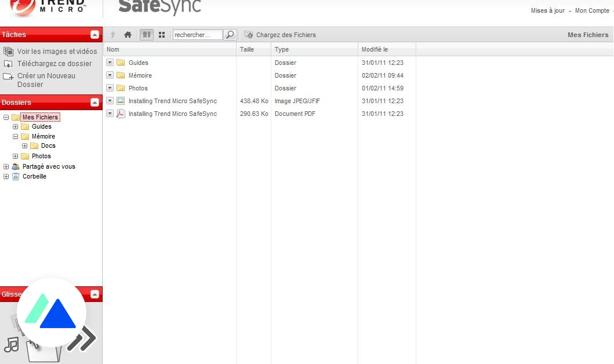Collapse the Dossiers panel
Viewport: 614px width, 364px height.
coord(95,102)
